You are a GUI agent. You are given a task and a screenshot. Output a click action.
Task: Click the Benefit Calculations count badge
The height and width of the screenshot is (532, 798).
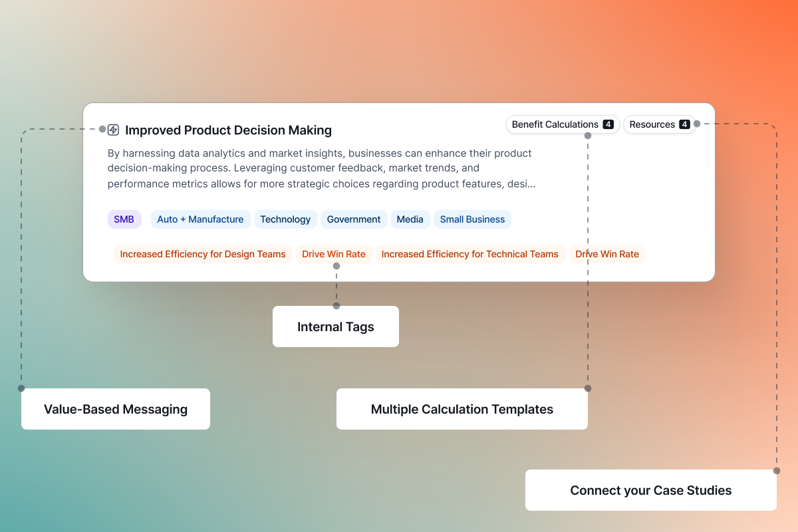pos(608,124)
